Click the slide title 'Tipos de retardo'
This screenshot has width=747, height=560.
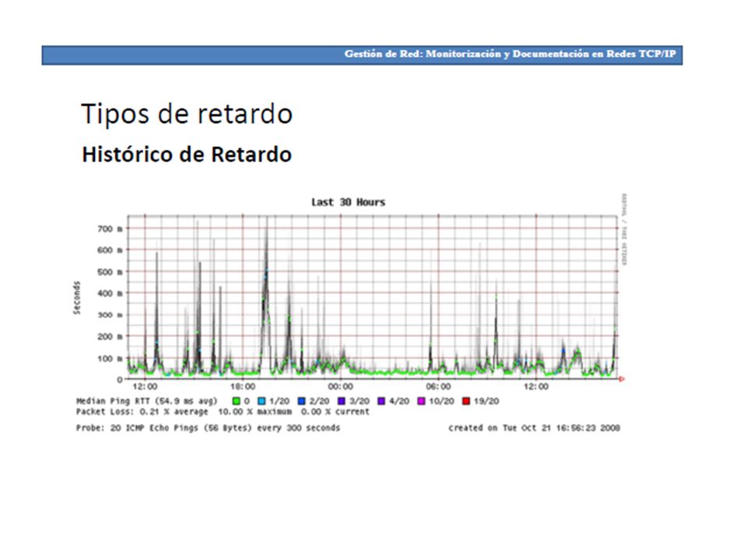click(187, 114)
